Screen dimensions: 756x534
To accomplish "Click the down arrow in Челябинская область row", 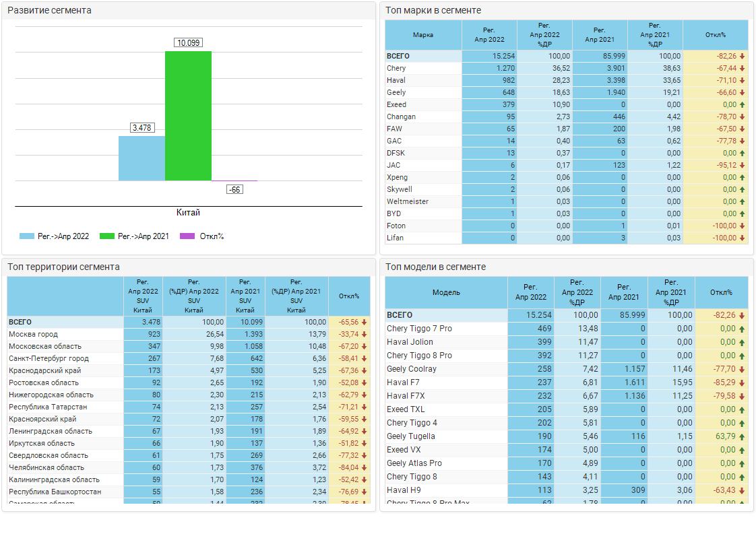I will tap(365, 468).
